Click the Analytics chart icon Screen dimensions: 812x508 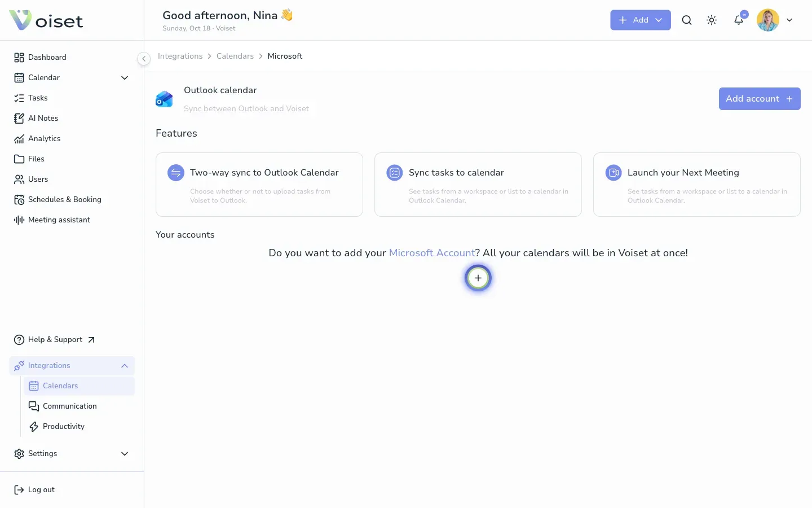[x=19, y=139]
